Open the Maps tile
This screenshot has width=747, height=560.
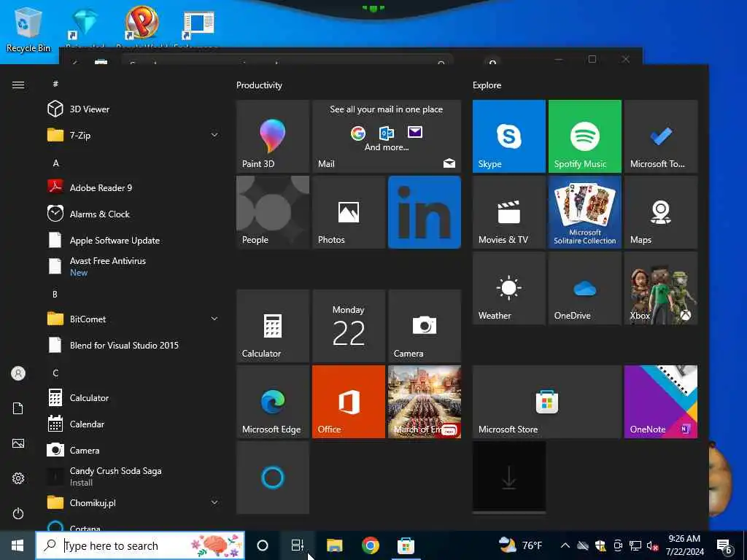point(661,212)
